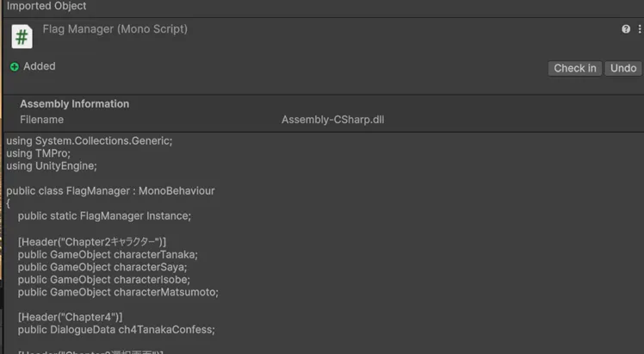Click the 'using TMPro;' code line

[x=38, y=153]
